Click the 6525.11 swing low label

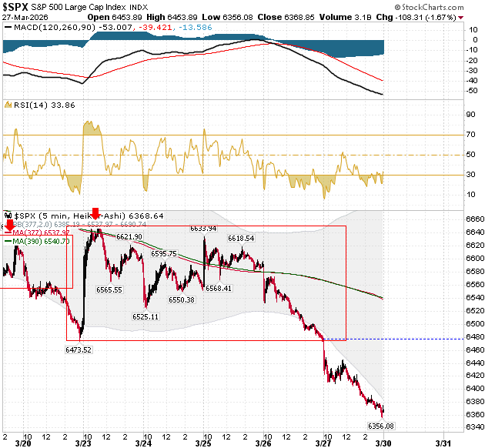pos(145,316)
